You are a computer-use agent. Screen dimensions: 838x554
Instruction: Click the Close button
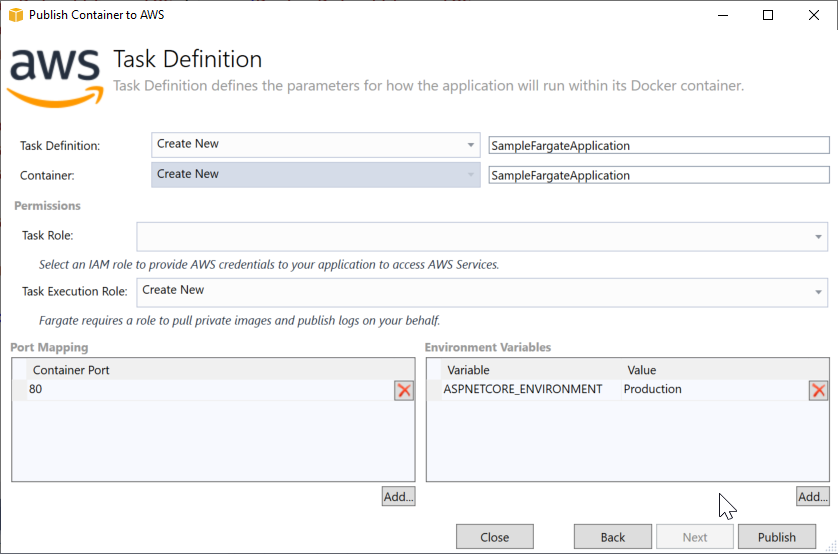pos(495,536)
